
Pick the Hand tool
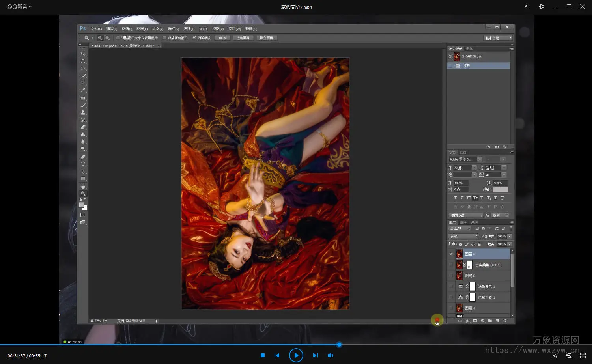tap(83, 186)
